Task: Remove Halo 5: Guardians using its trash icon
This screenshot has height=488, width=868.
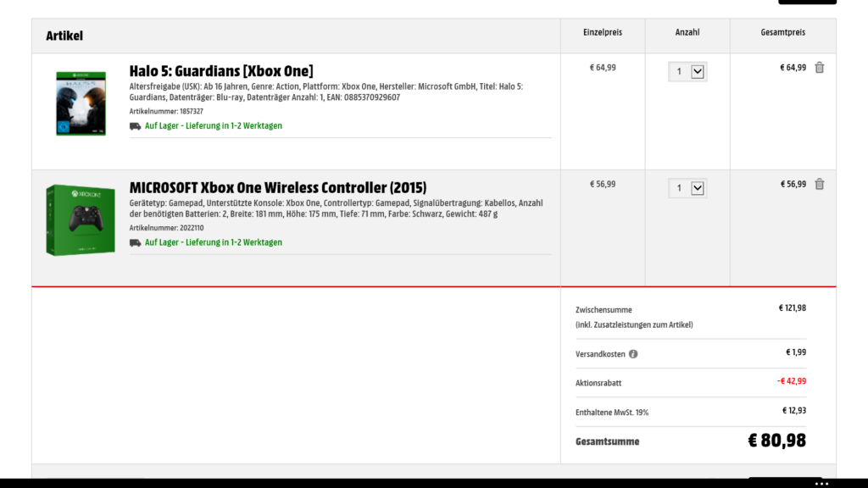Action: coord(820,67)
